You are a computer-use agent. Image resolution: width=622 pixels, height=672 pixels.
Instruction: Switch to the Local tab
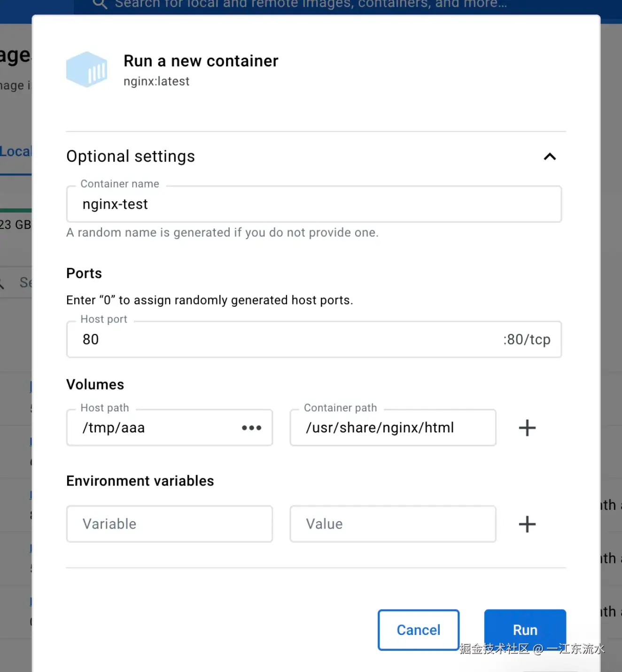pyautogui.click(x=16, y=152)
